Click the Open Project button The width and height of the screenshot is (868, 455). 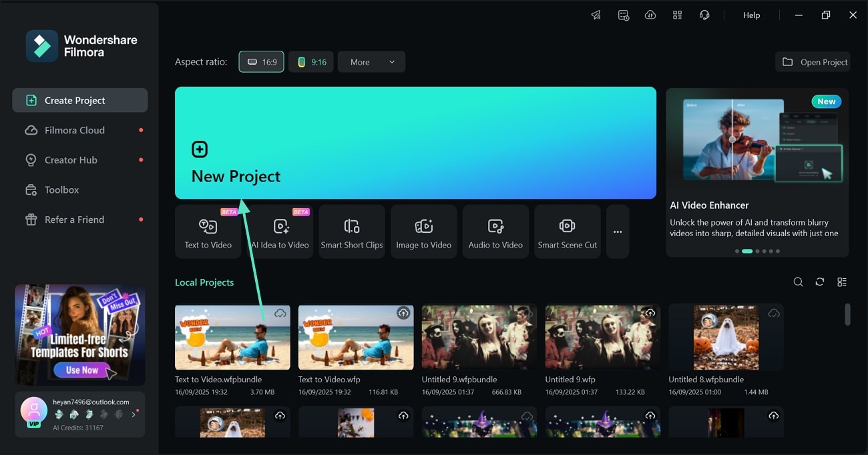tap(813, 61)
